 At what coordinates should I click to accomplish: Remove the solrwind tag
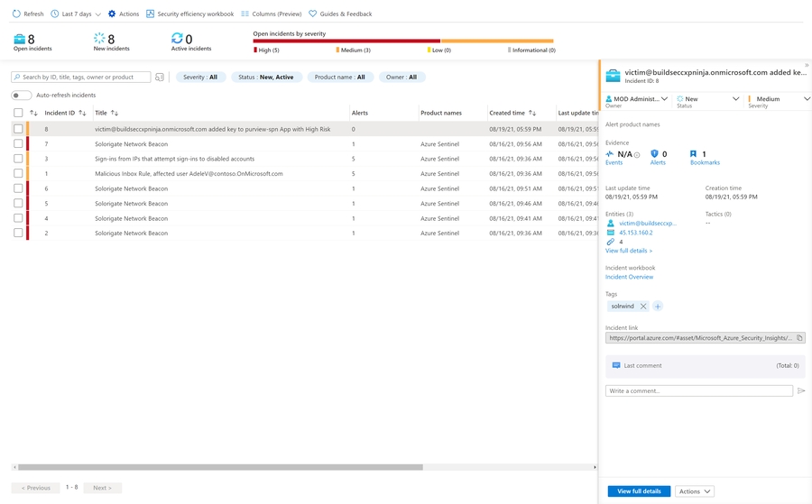643,307
